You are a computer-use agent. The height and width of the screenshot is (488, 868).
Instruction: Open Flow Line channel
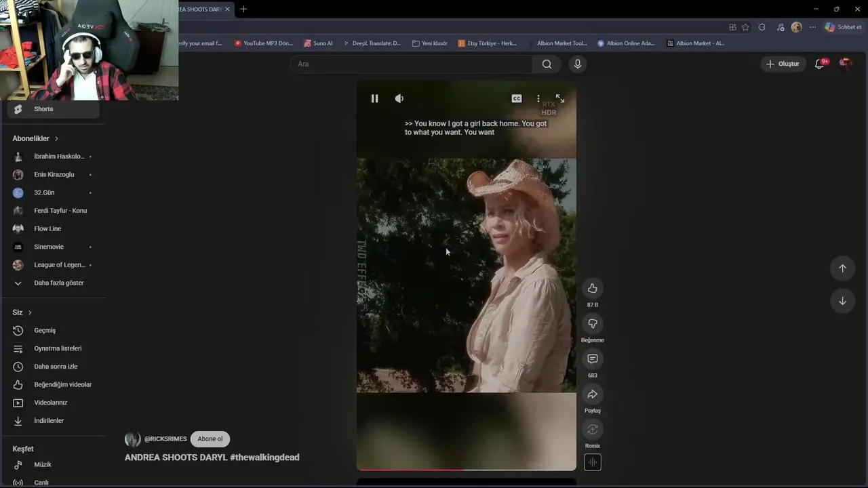click(53, 228)
